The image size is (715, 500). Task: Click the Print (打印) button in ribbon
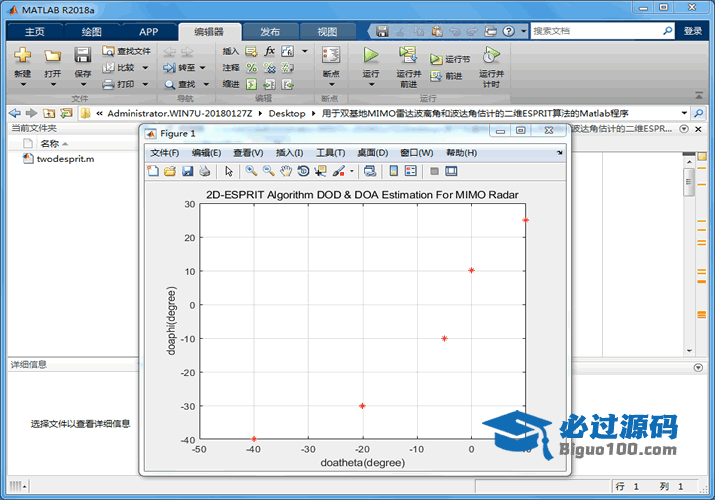point(119,84)
